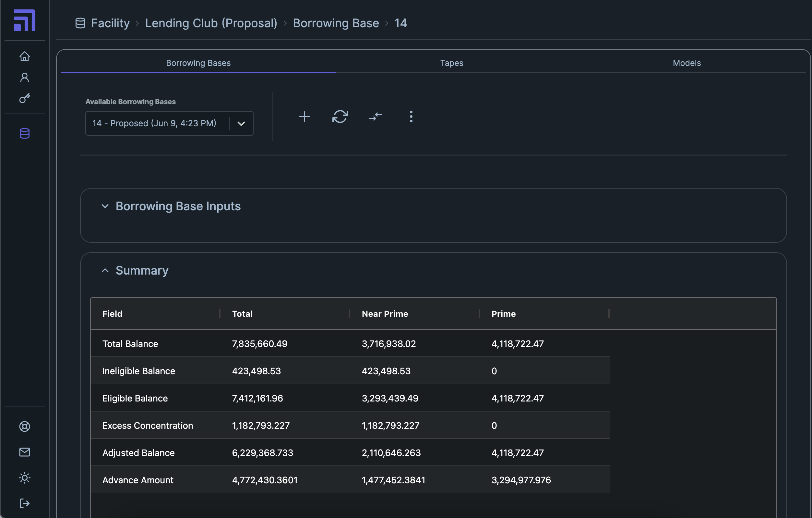This screenshot has width=812, height=518.
Task: Open the three-dot more options menu
Action: (411, 117)
